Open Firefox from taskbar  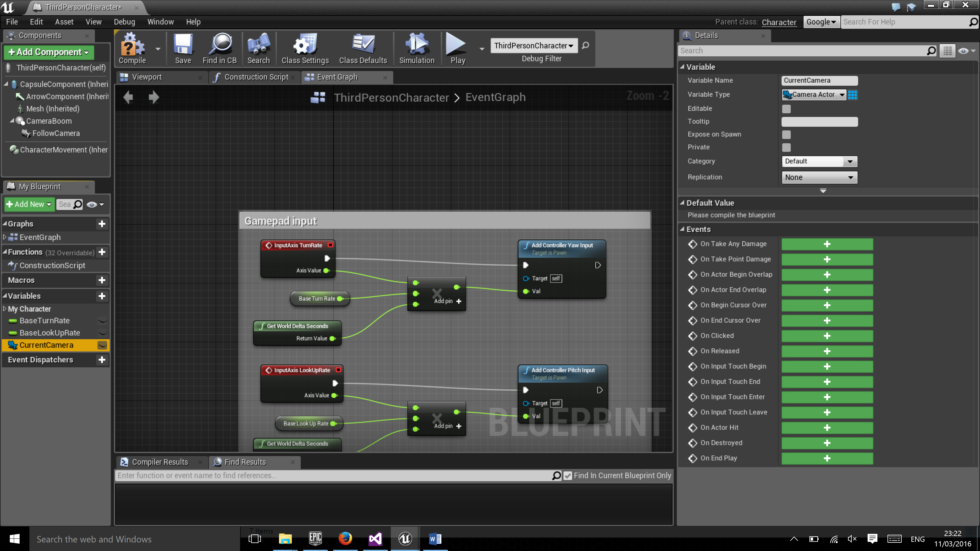tap(345, 538)
